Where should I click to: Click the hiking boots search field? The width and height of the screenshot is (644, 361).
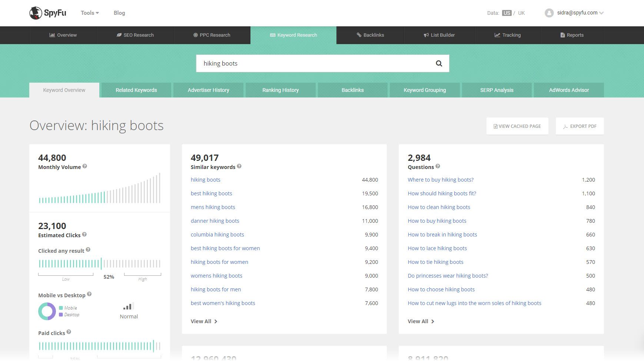[315, 63]
